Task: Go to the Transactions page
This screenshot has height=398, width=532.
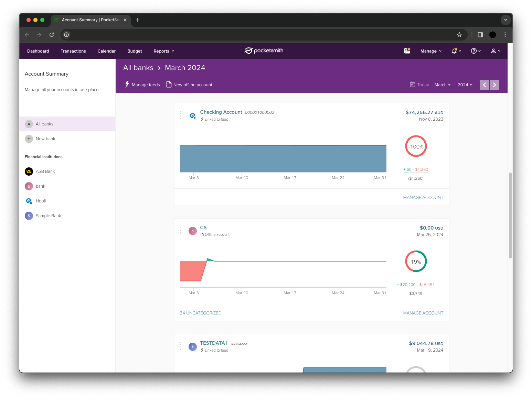Action: pyautogui.click(x=73, y=51)
